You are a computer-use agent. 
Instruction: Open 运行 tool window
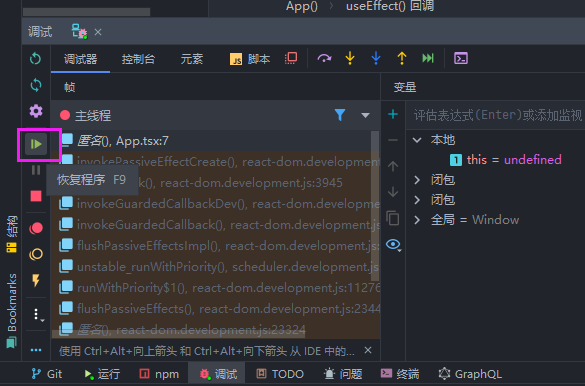pos(101,374)
